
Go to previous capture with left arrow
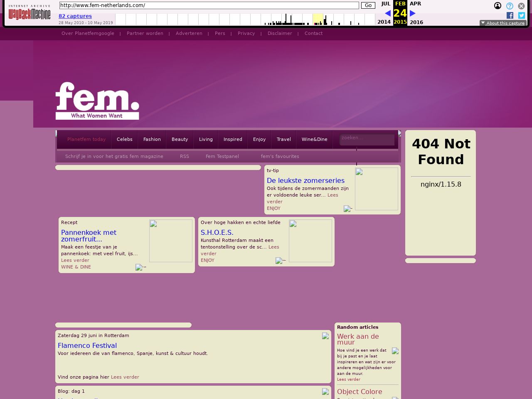(x=387, y=13)
